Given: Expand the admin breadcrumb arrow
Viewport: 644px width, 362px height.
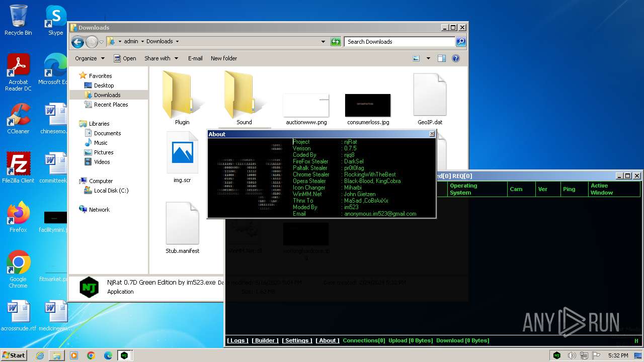Looking at the screenshot, I should click(142, 42).
